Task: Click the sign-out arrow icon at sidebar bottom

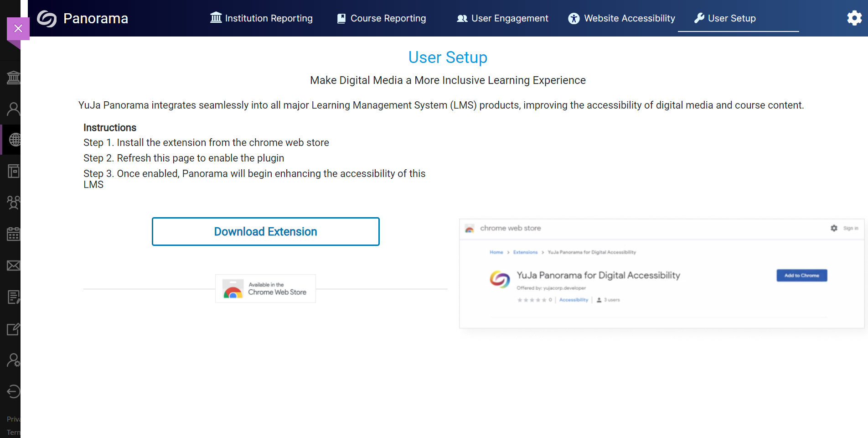Action: (13, 391)
